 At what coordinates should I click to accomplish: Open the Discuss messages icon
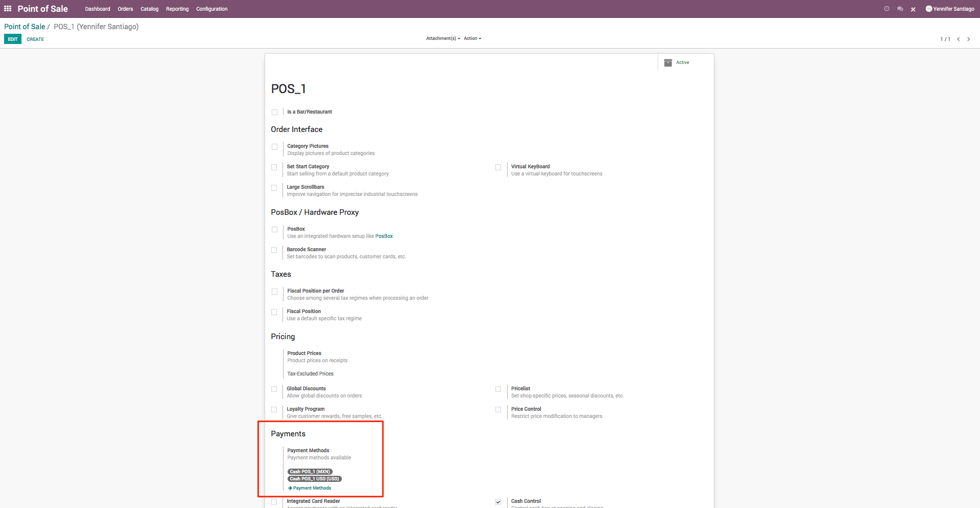(x=900, y=9)
